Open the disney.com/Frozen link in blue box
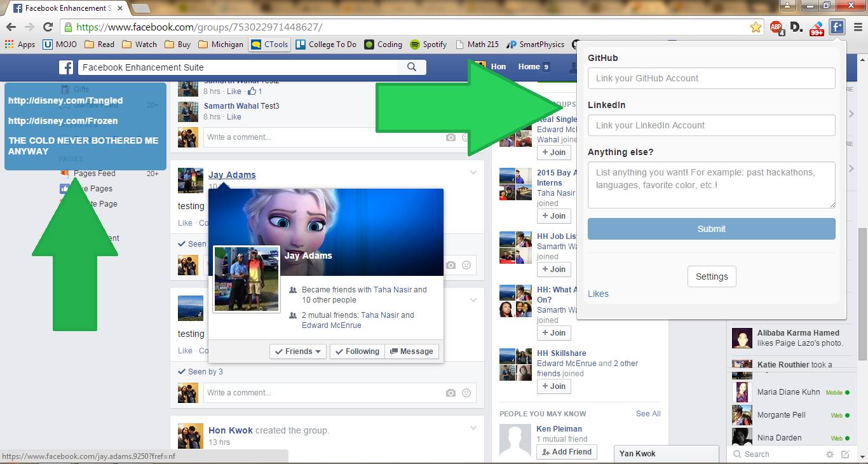The width and height of the screenshot is (868, 464). point(63,121)
